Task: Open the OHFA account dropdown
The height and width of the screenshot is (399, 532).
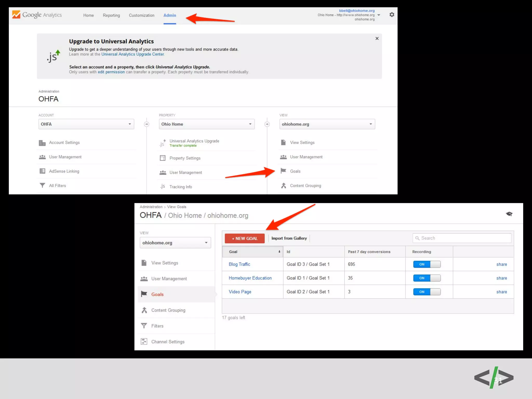Action: point(86,124)
